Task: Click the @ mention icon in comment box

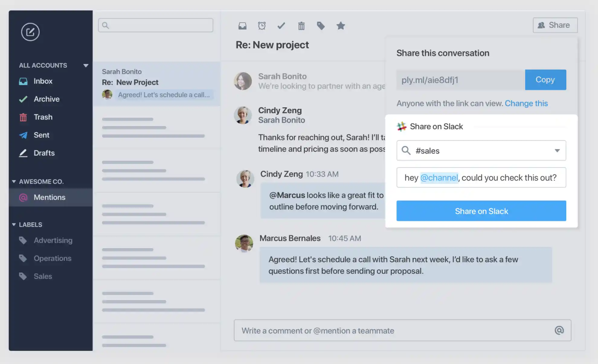Action: (x=559, y=330)
